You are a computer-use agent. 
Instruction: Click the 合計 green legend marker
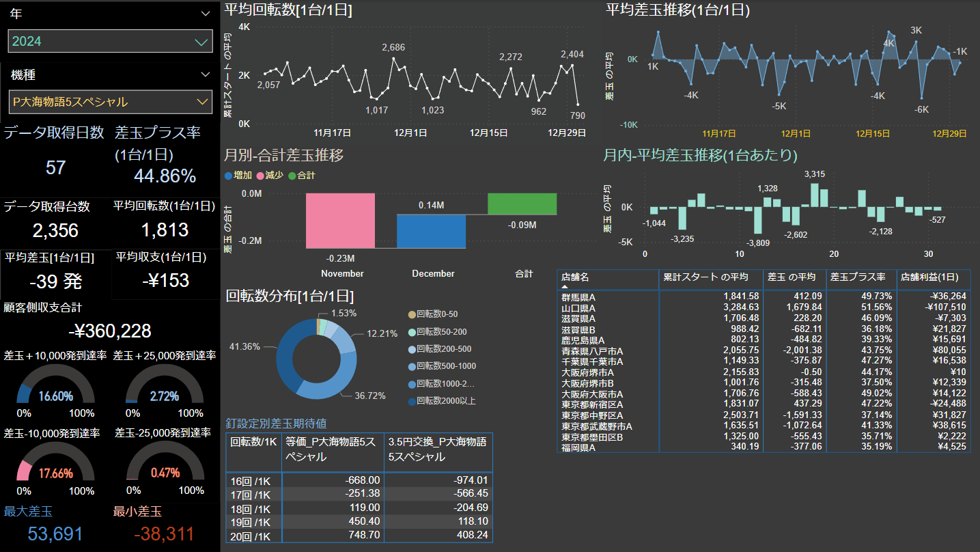pos(292,176)
